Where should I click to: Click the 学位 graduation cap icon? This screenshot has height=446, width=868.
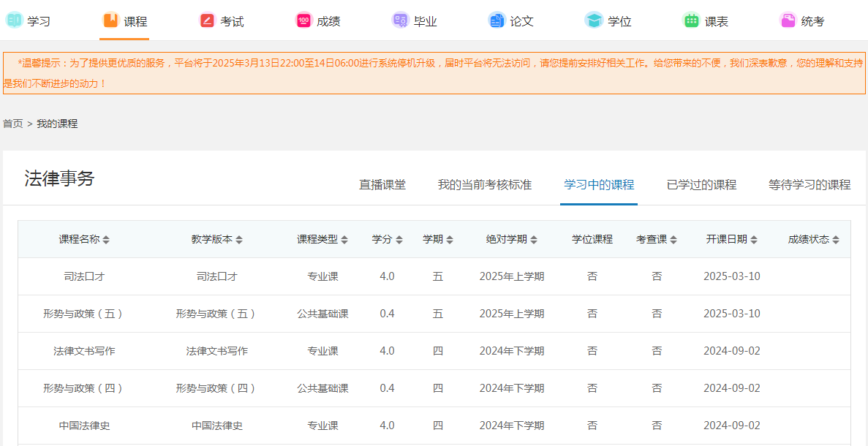pos(594,20)
